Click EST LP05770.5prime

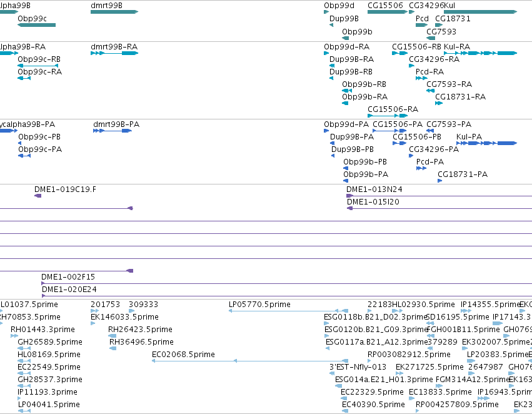tap(259, 305)
